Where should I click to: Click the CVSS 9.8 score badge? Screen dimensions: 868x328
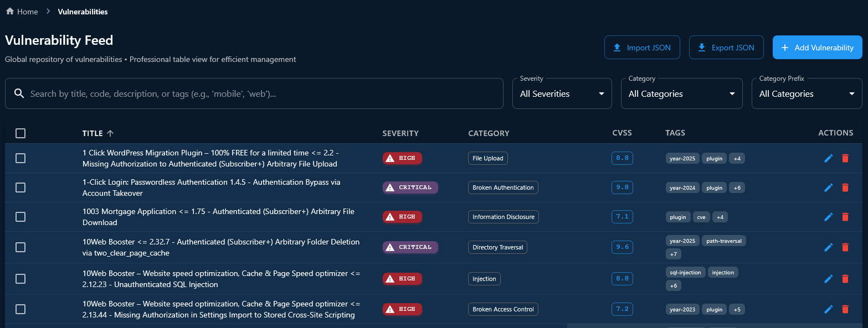623,188
